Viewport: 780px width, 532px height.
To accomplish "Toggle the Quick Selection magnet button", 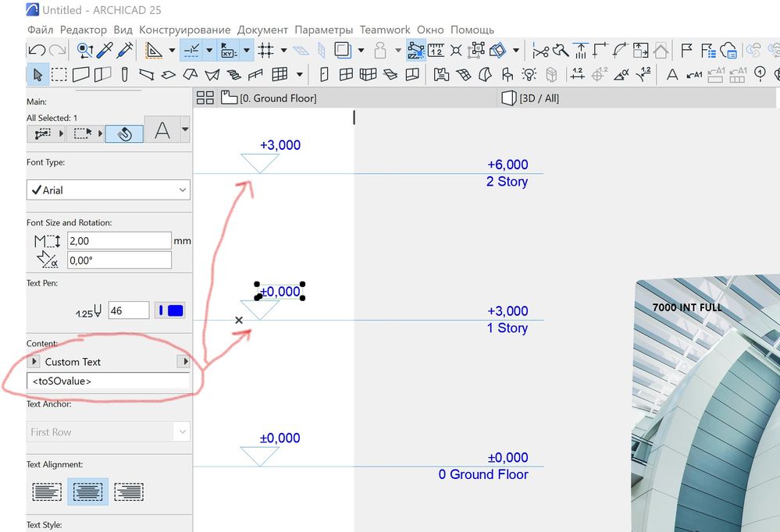I will click(x=124, y=133).
